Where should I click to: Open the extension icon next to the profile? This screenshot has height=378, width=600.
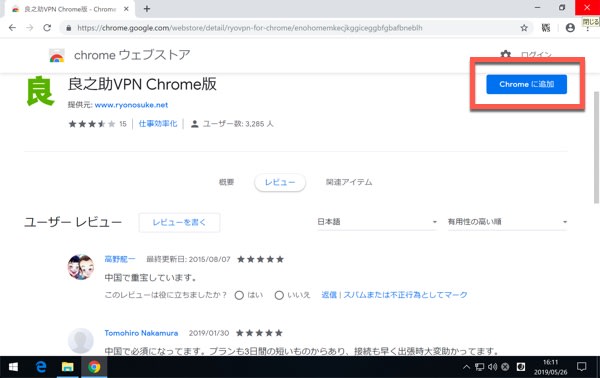coord(546,28)
